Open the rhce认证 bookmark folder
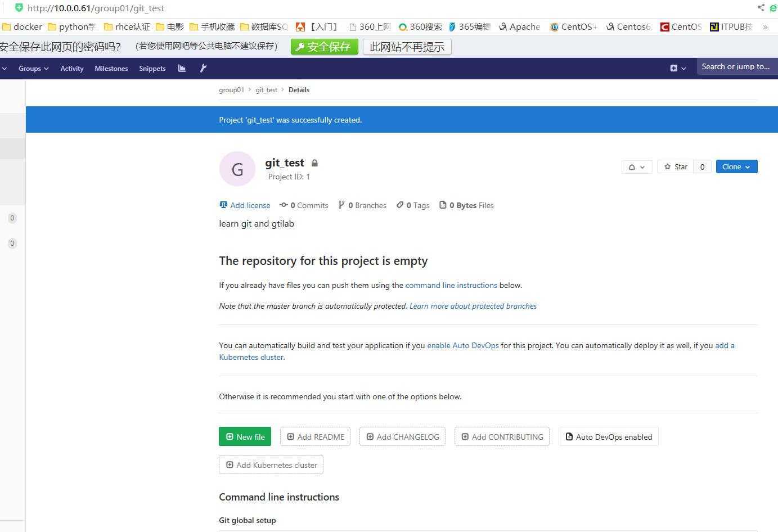 click(127, 26)
